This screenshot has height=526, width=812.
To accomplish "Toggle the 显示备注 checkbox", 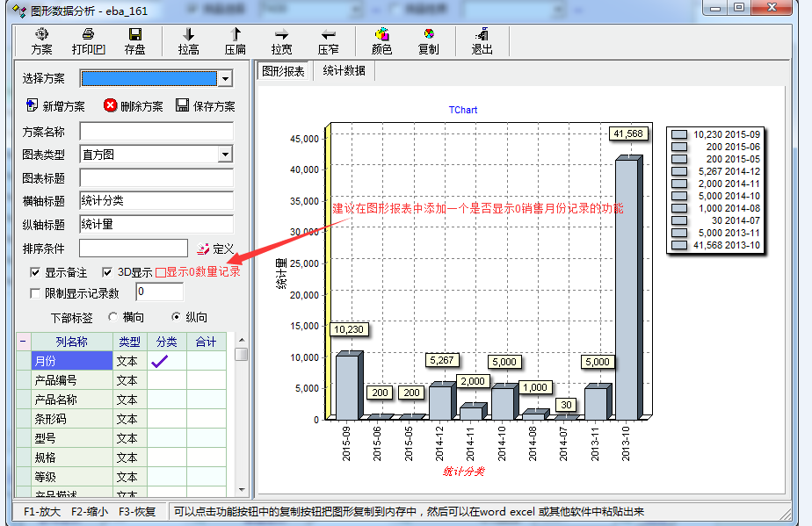I will coord(36,272).
